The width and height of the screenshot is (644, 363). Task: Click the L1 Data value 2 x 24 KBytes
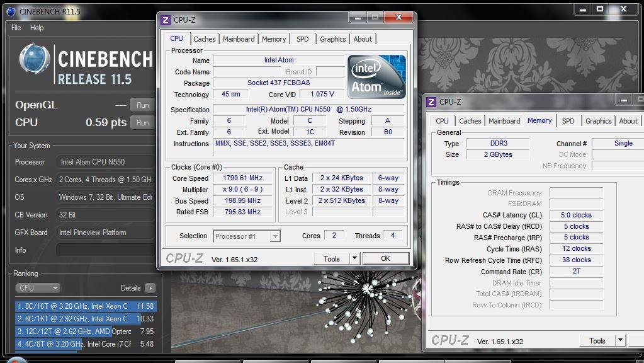[x=342, y=178]
